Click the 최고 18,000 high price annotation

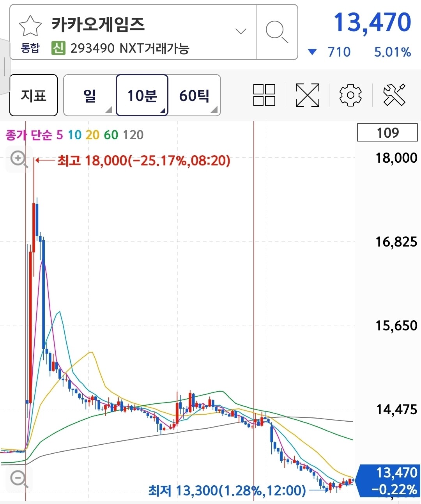[144, 160]
